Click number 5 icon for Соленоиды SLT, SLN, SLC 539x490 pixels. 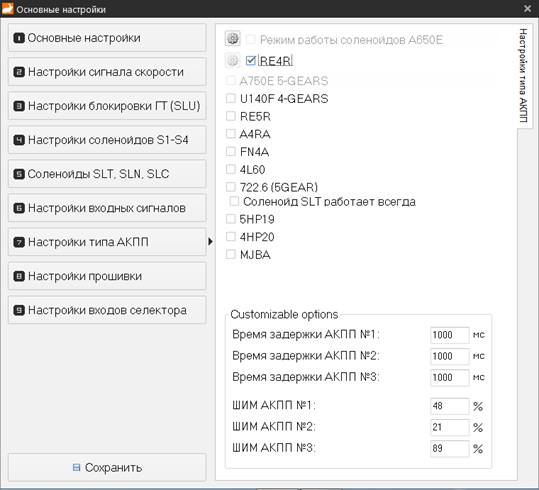click(19, 174)
